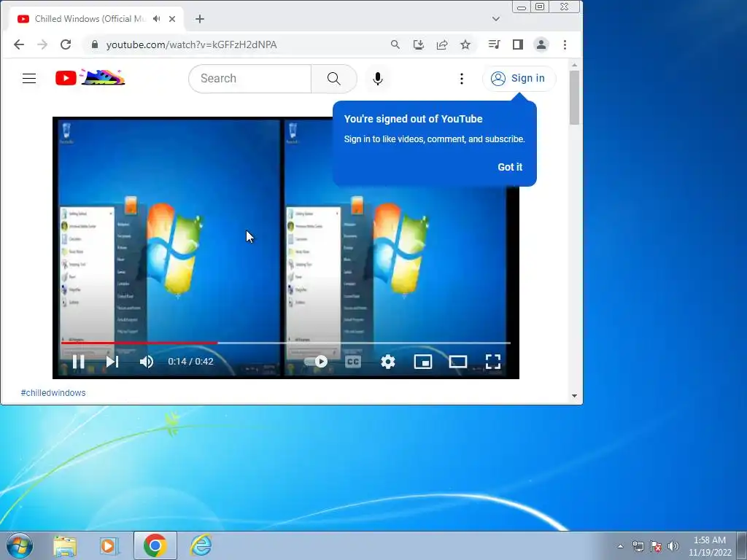This screenshot has width=747, height=560.
Task: Open the Chrome profile avatar
Action: [x=541, y=44]
